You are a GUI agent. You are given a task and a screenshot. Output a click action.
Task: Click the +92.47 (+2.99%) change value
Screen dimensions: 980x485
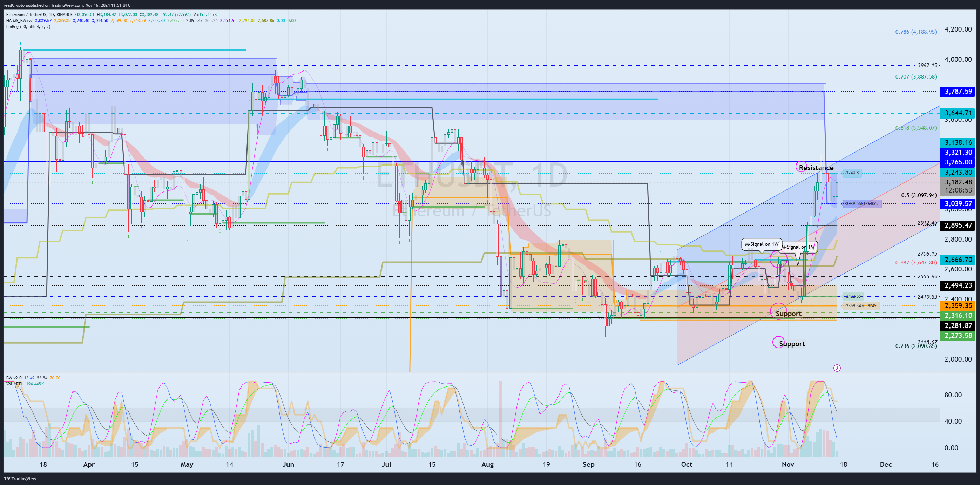point(175,14)
